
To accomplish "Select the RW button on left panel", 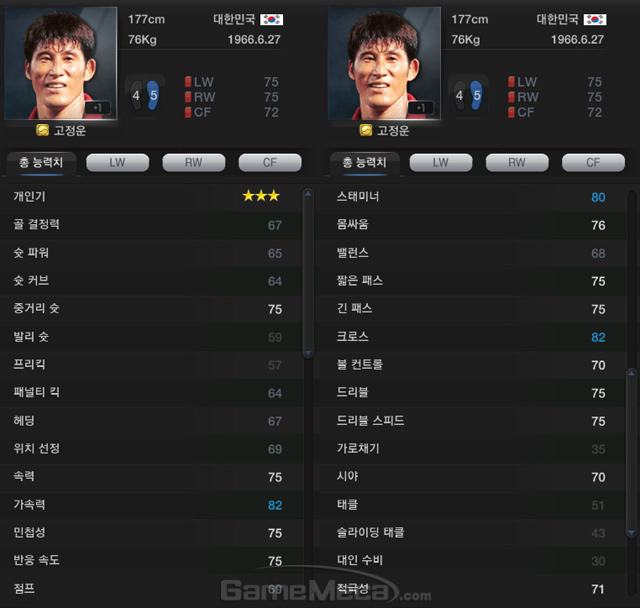I will click(x=194, y=163).
